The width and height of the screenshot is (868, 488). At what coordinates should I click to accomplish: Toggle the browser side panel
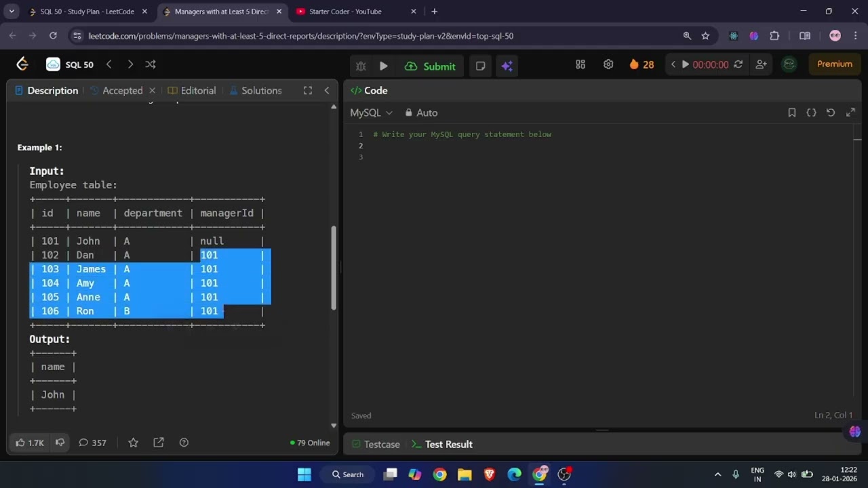click(805, 36)
